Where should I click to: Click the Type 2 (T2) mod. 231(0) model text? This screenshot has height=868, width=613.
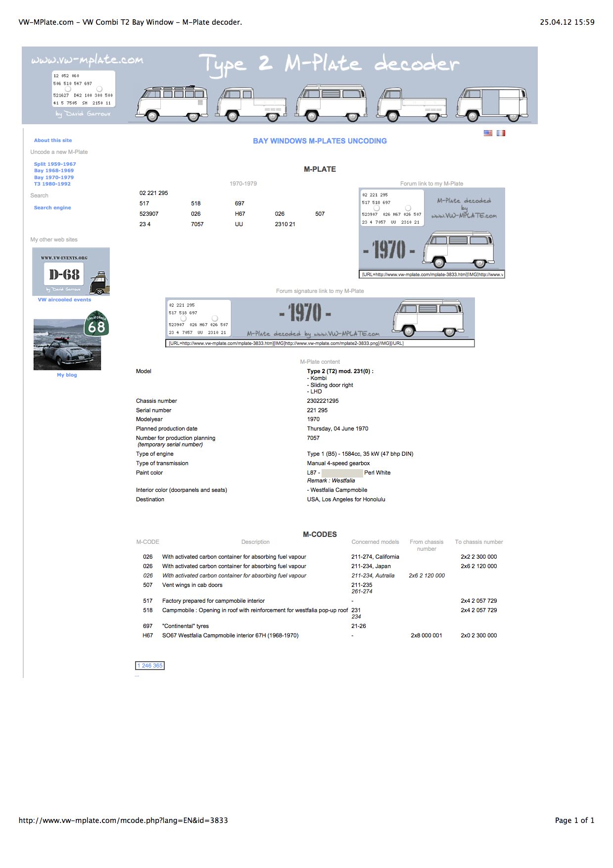[x=340, y=372]
